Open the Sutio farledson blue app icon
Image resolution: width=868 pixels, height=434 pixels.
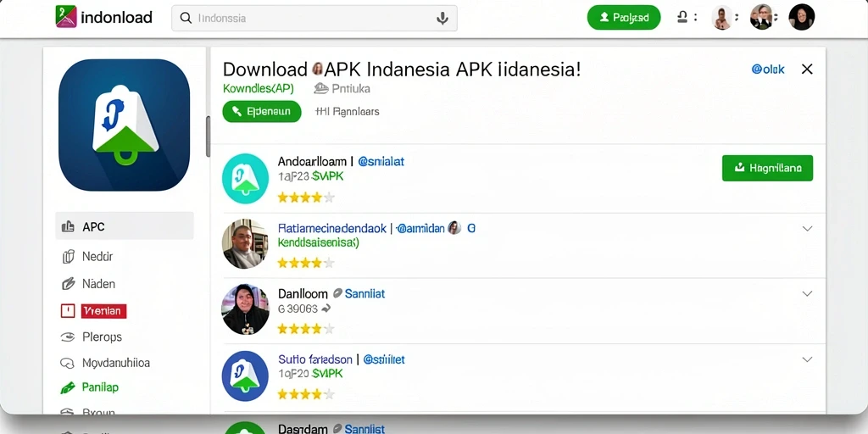pos(245,376)
